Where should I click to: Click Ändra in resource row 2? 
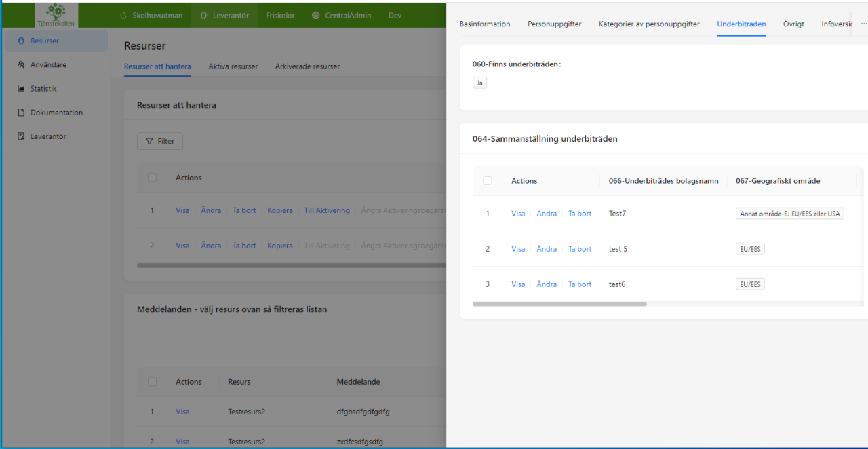tap(211, 246)
